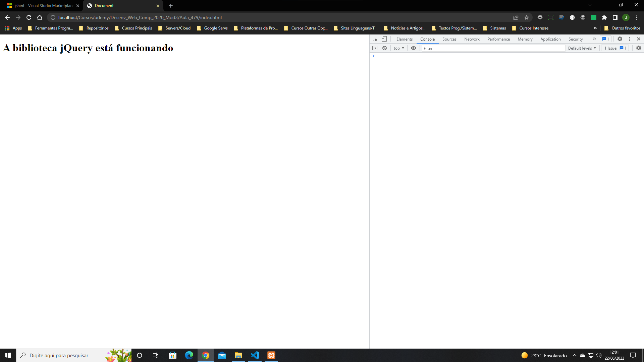Click the address bar URL
Viewport: 644px width, 362px height.
[x=140, y=17]
